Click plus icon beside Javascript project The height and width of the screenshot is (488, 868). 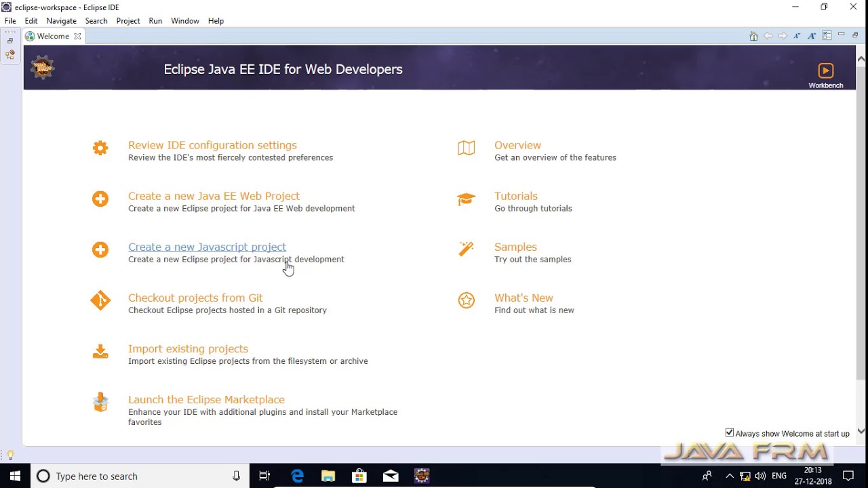click(100, 249)
